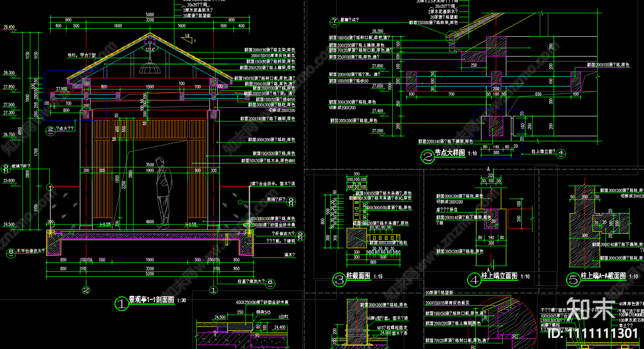The image size is (644, 349).
Task: Click the grid axis bubble 1 under the section
Action: pyautogui.click(x=214, y=289)
